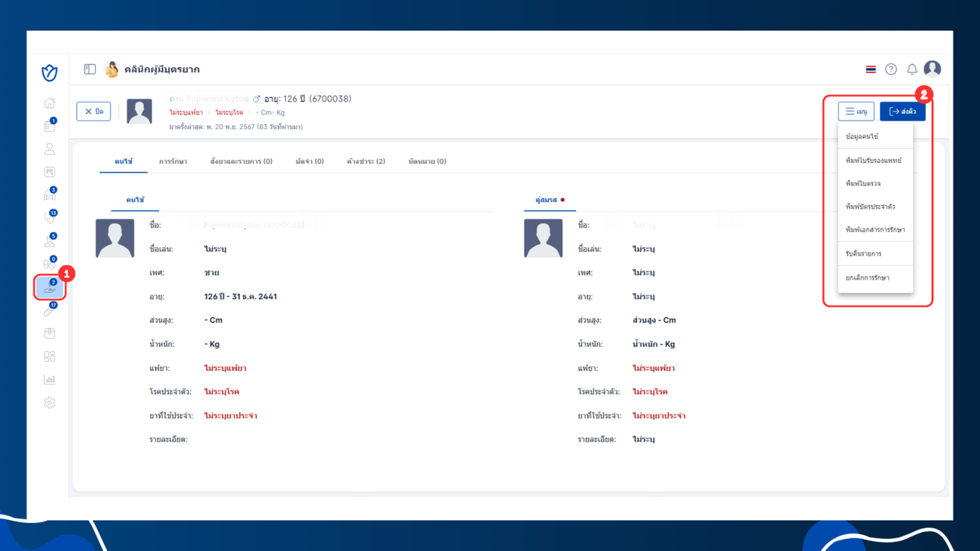The image size is (980, 551).
Task: Open the bar chart reports icon
Action: (x=49, y=379)
